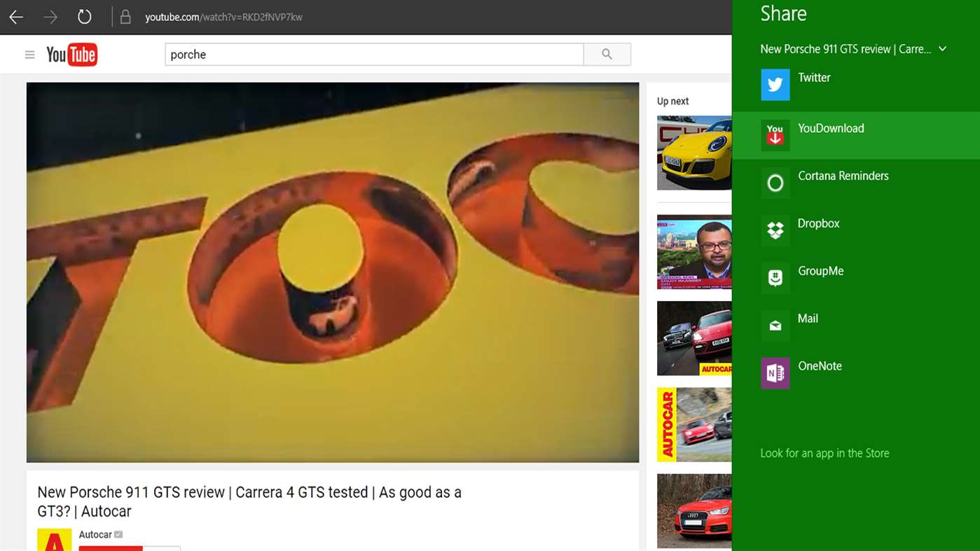Click the Cortana circle icon

[775, 183]
